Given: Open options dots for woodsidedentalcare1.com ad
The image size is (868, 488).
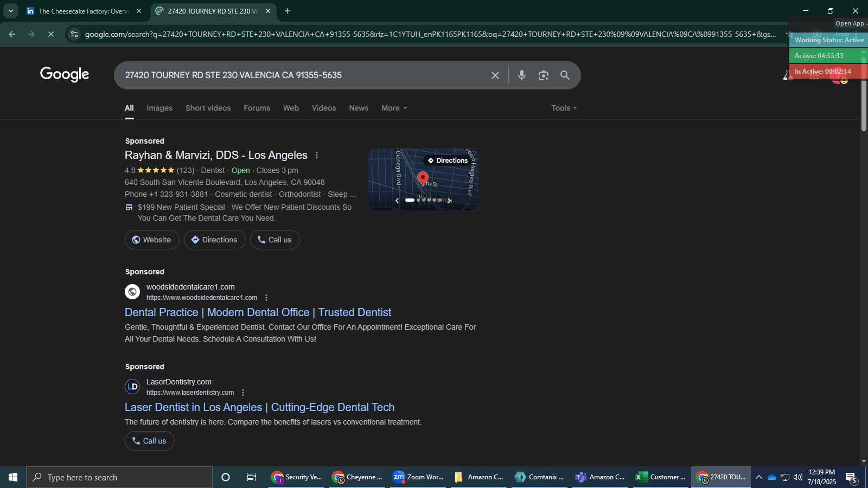Looking at the screenshot, I should [x=266, y=298].
